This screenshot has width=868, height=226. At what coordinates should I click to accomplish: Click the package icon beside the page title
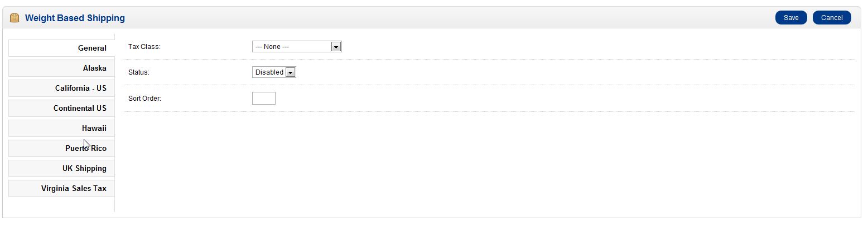[x=15, y=18]
